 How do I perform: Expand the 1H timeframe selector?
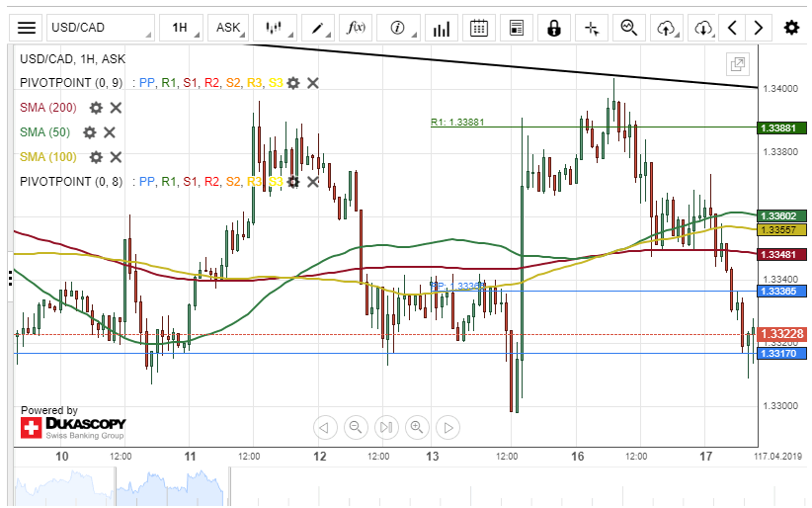(x=182, y=28)
